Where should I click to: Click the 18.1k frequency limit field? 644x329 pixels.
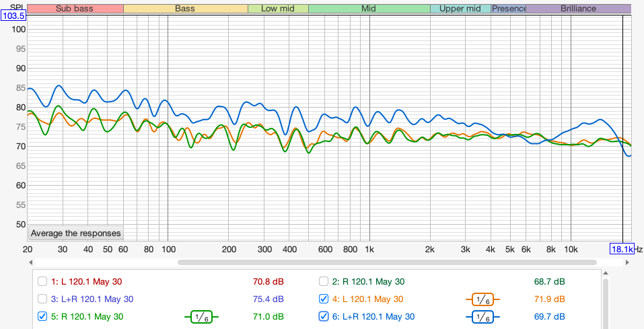(x=622, y=249)
